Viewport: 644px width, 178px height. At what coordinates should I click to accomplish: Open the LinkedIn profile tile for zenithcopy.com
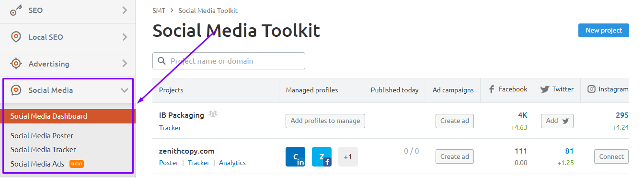[x=295, y=156]
